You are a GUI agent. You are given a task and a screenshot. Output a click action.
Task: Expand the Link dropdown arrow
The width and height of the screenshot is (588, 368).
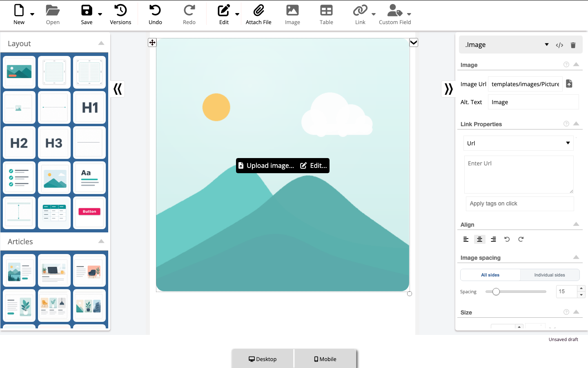click(374, 14)
